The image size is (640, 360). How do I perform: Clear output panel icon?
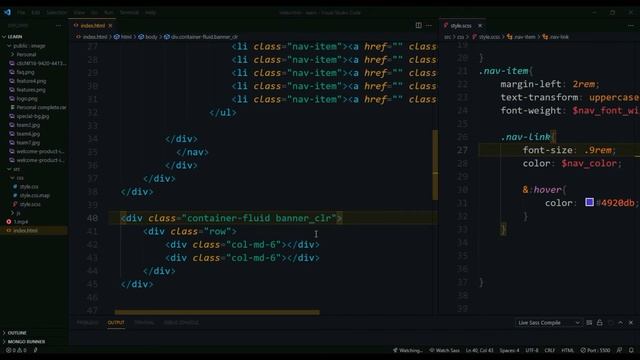[589, 322]
